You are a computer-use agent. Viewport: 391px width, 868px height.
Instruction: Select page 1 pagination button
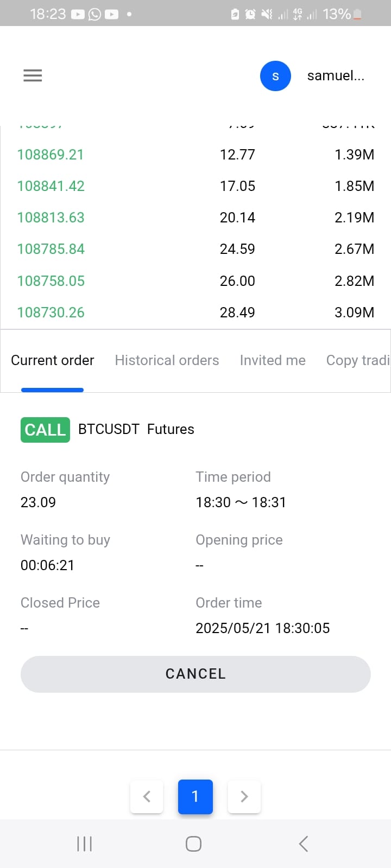pos(195,796)
